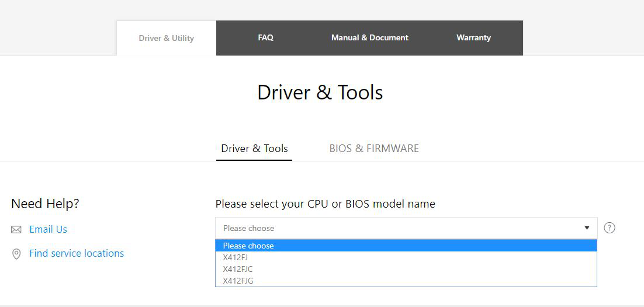Select highlighted 'Please choose' list option

coord(248,246)
